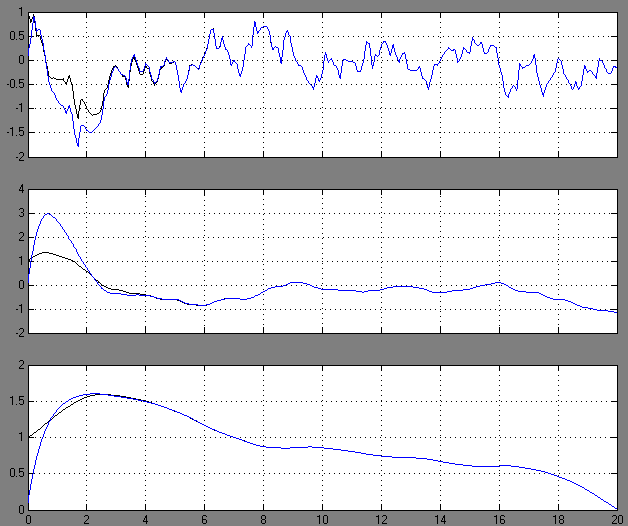The width and height of the screenshot is (628, 526).
Task: Click x-axis tick label 12 under bottom plot
Action: click(381, 520)
